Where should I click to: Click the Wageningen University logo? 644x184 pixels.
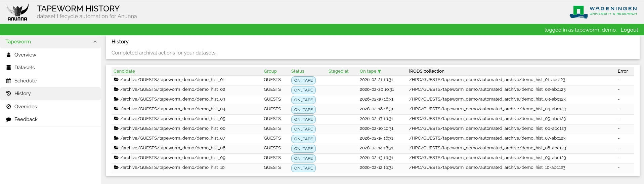603,12
